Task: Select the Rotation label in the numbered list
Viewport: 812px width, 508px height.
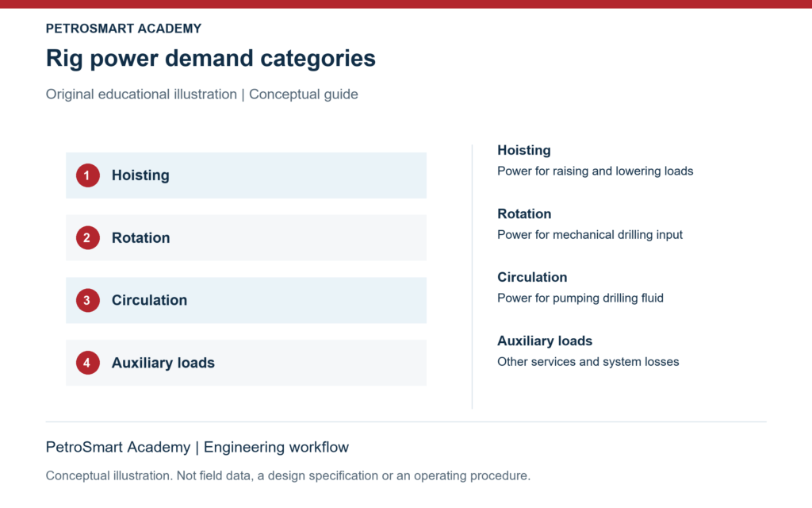Action: 141,238
